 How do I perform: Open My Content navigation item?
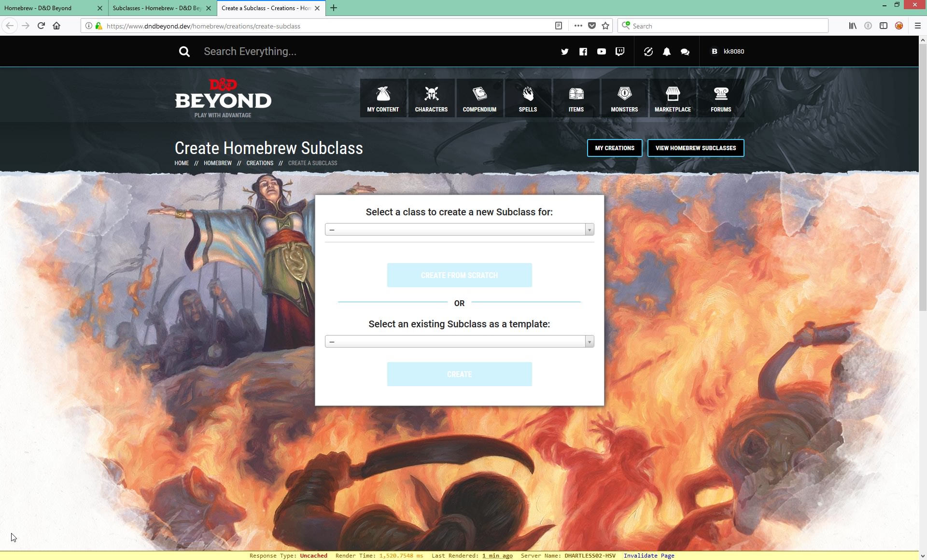tap(383, 98)
